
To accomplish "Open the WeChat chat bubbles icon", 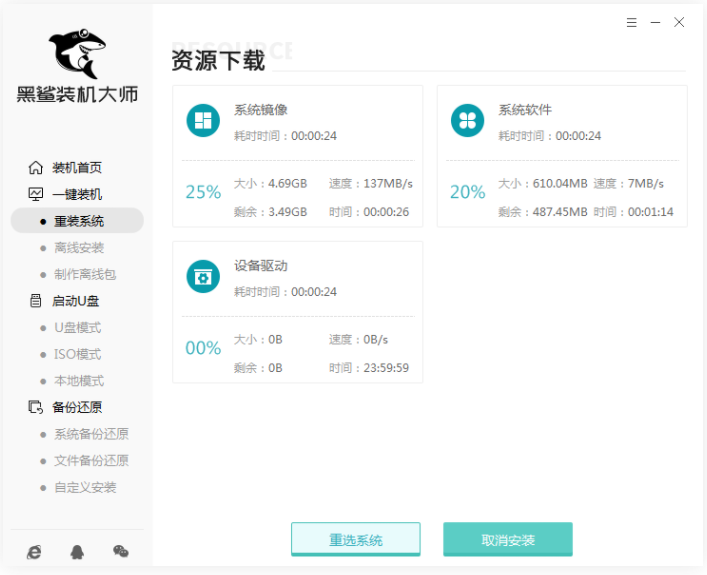I will point(121,551).
